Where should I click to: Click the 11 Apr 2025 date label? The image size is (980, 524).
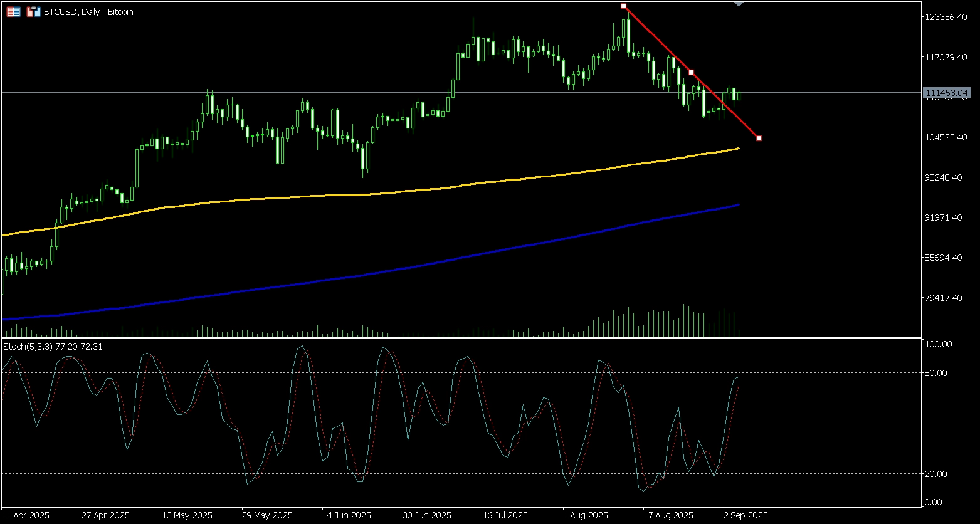tap(26, 515)
